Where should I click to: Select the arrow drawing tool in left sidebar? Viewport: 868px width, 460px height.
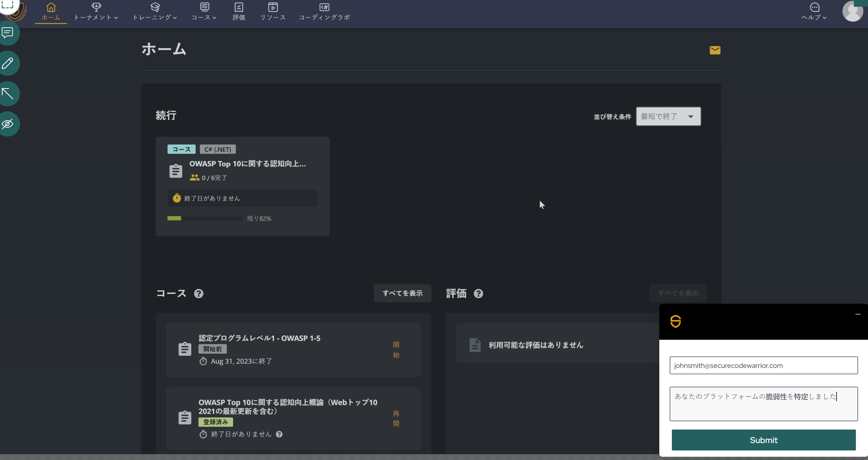pos(7,93)
